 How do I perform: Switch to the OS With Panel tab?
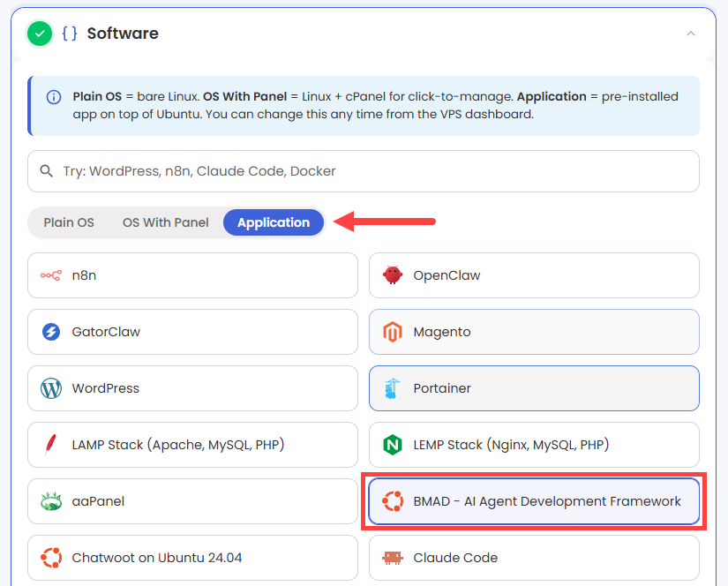[x=166, y=222]
